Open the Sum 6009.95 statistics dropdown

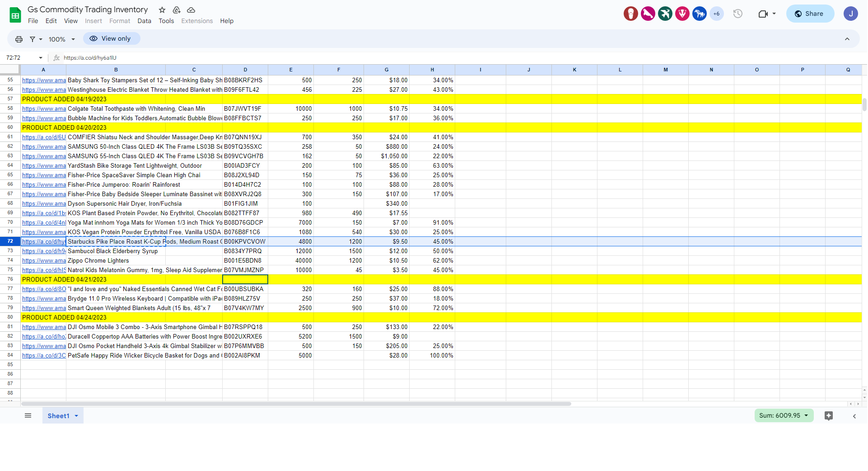click(784, 415)
